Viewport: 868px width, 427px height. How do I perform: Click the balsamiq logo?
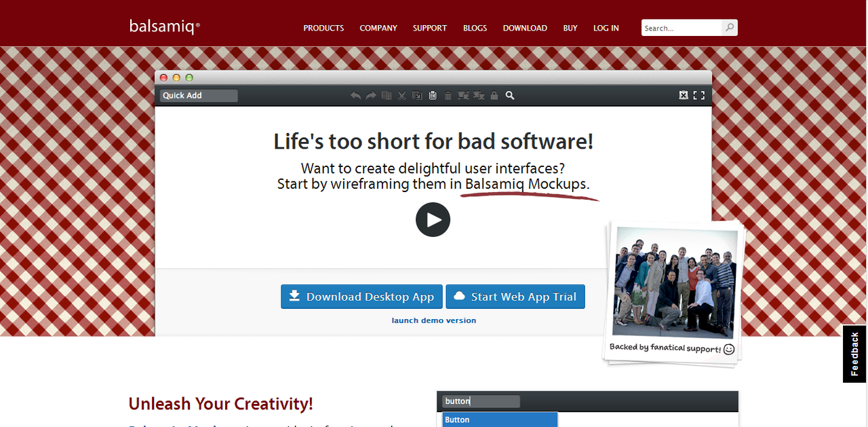pos(165,26)
